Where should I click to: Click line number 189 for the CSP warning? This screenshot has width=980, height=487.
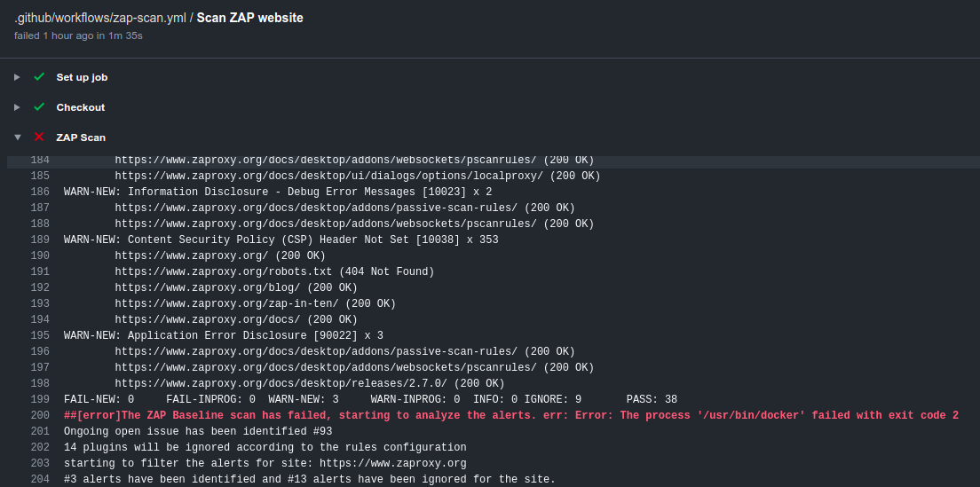[x=40, y=240]
